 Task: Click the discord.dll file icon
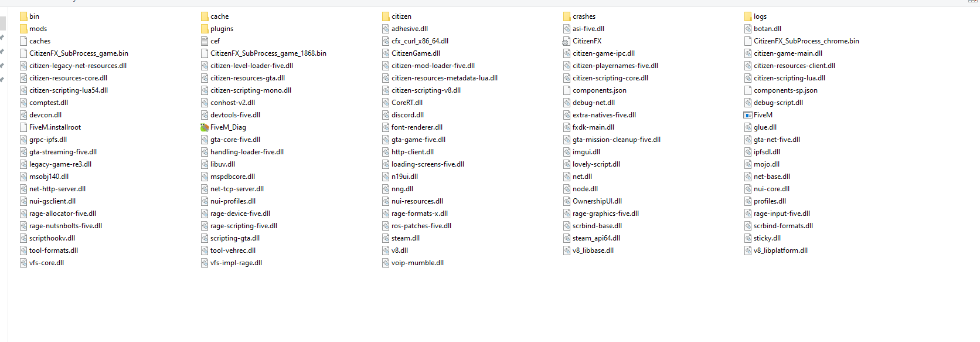click(x=386, y=115)
